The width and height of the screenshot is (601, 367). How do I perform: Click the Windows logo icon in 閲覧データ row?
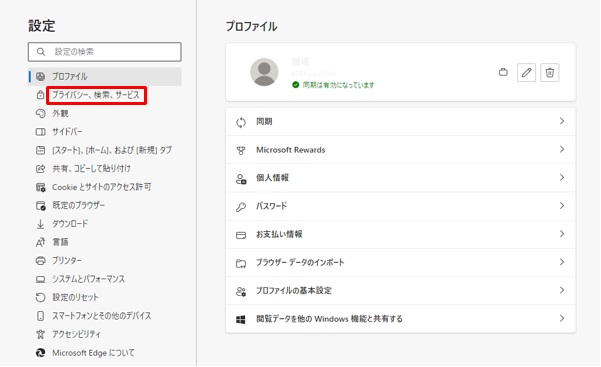point(241,319)
